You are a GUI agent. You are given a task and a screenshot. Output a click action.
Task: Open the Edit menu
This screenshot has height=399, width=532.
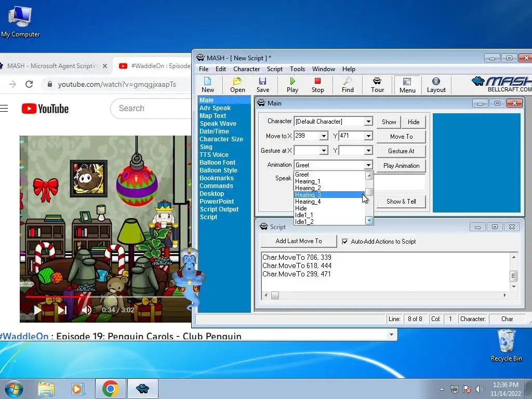click(220, 69)
